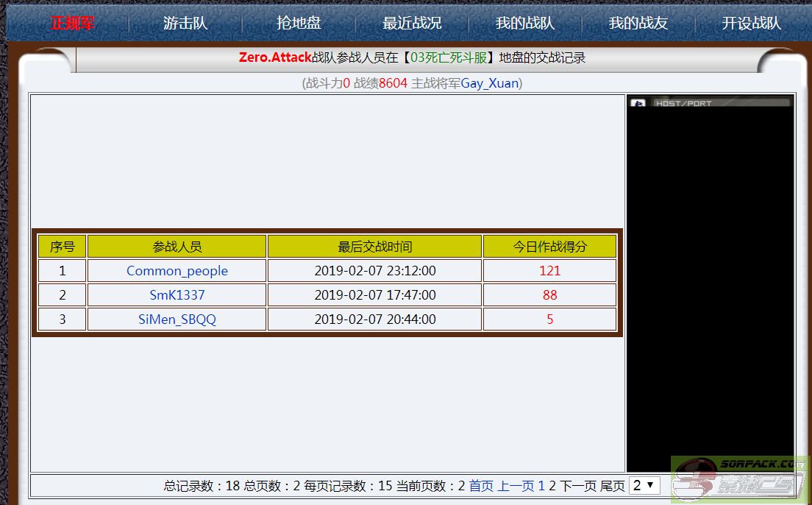Open the 正规军 tab
812x505 pixels.
73,24
